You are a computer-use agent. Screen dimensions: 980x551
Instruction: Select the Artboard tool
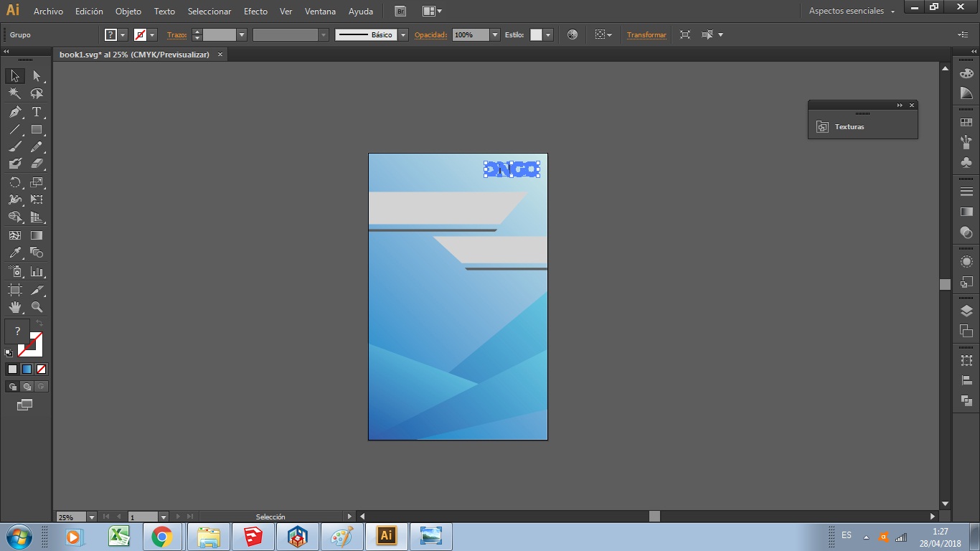pos(14,290)
